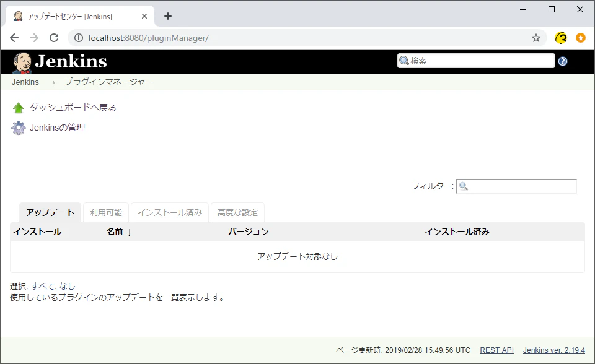Go back via ダッシュボードへ戻る link

tap(73, 108)
